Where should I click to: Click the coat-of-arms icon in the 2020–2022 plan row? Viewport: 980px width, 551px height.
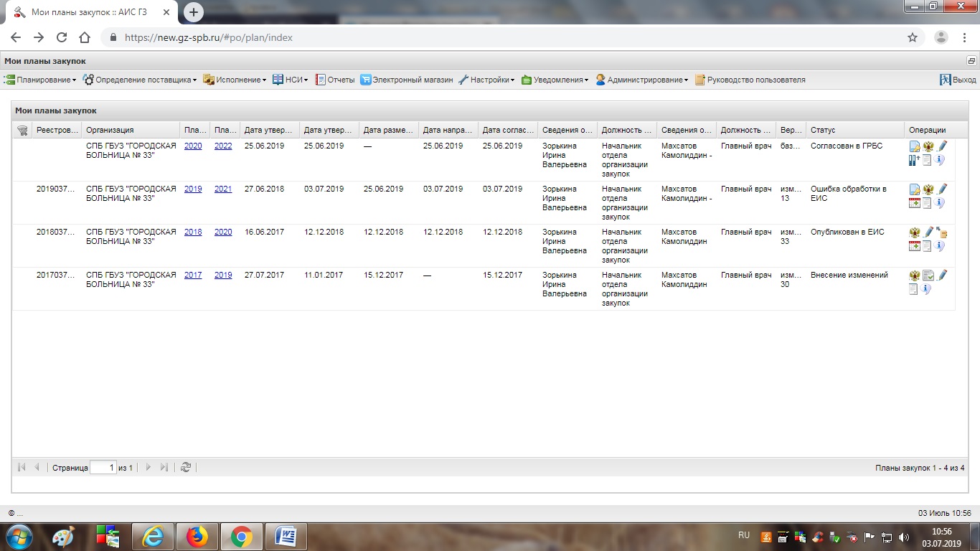(928, 146)
